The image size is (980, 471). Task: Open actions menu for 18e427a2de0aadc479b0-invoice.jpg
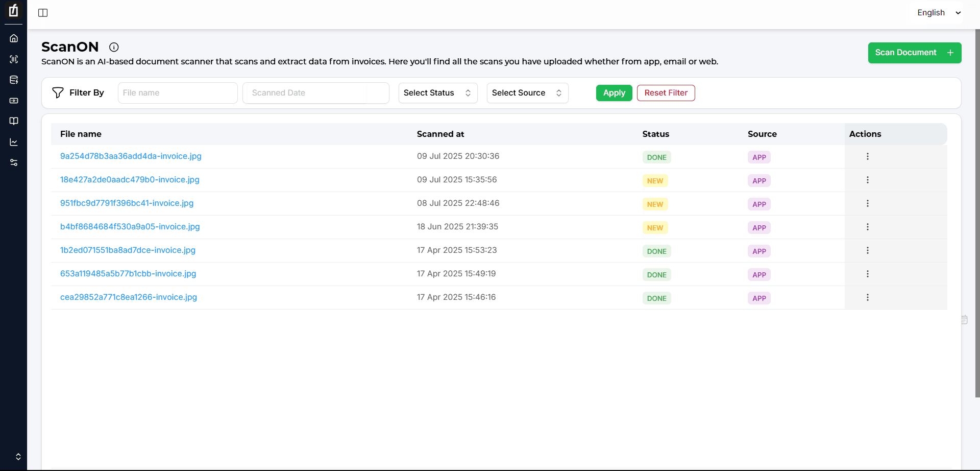pyautogui.click(x=867, y=180)
